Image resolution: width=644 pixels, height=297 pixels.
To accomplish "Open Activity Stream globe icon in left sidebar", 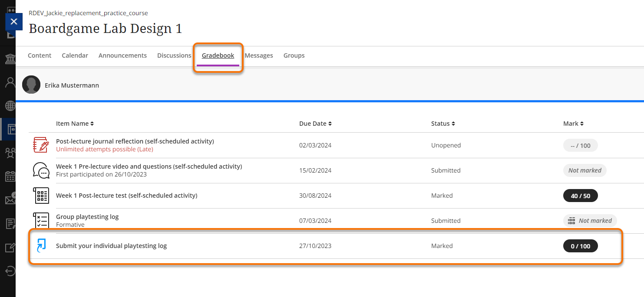I will [x=10, y=106].
